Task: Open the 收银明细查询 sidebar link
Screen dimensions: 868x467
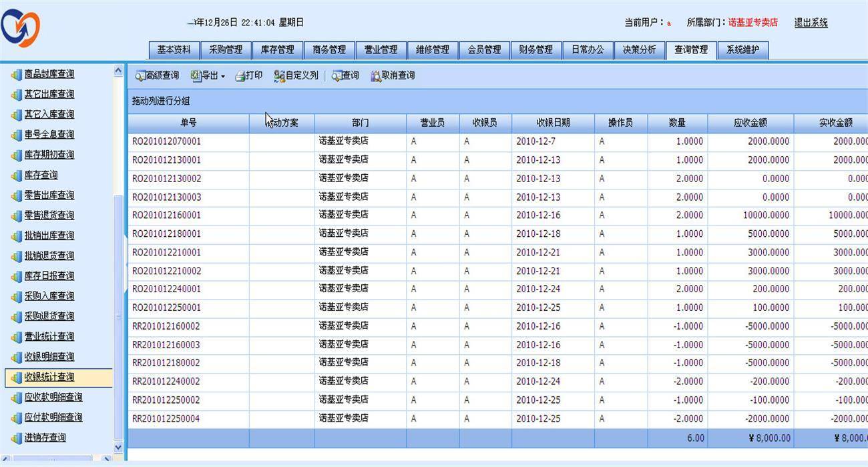Action: tap(49, 357)
